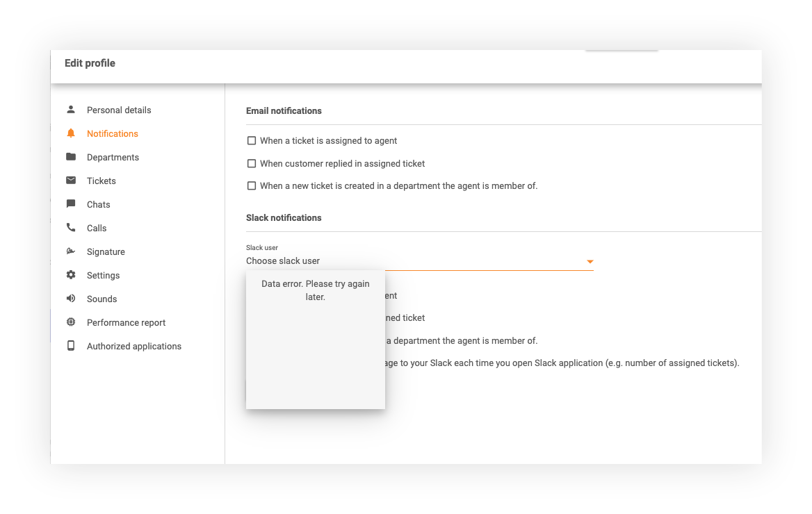The width and height of the screenshot is (812, 514).
Task: Select the chat bubble icon for Chats
Action: tap(70, 204)
